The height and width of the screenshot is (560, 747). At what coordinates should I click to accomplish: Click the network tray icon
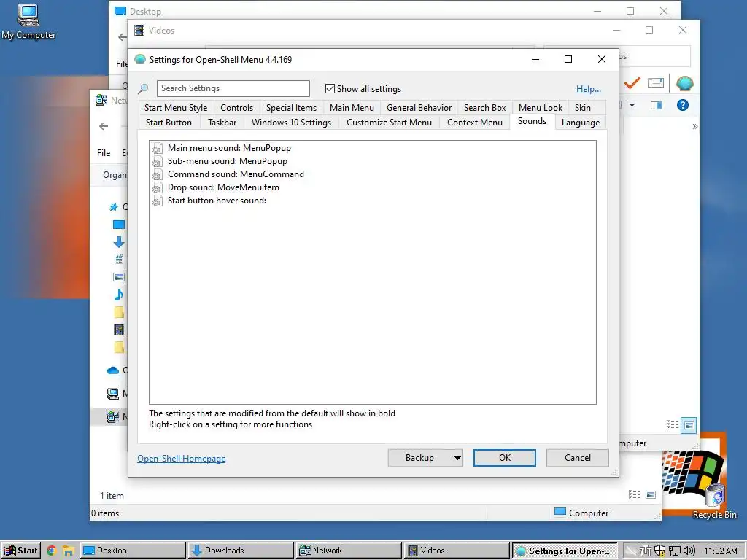675,551
